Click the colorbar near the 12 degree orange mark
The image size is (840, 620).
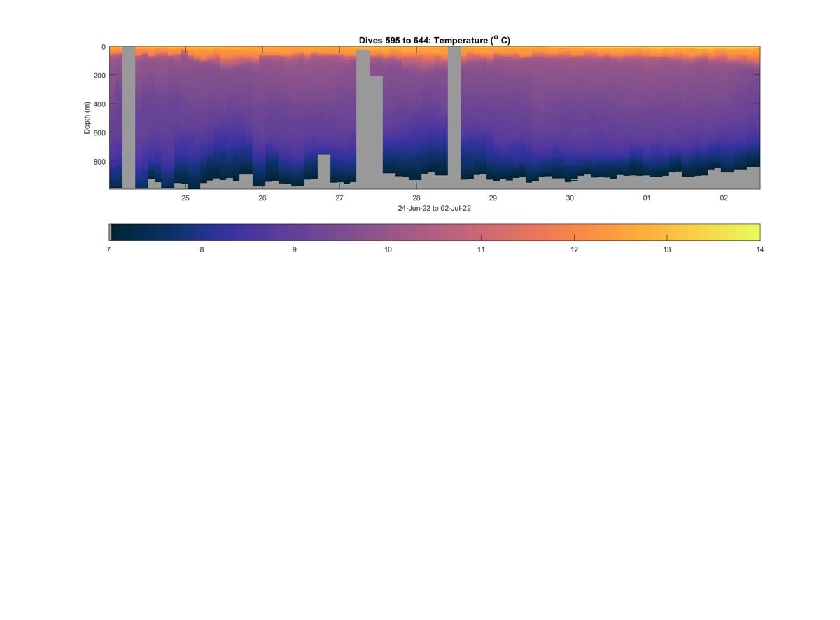click(574, 233)
